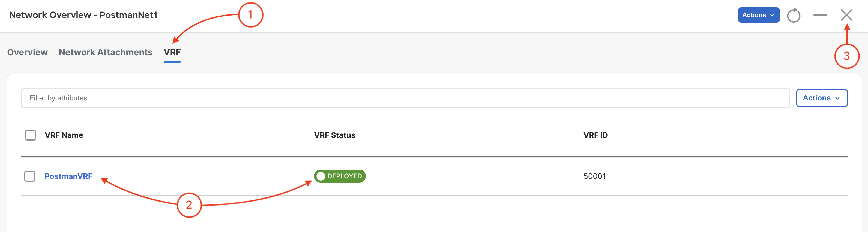The height and width of the screenshot is (232, 868).
Task: Open the table Actions dropdown
Action: [821, 98]
